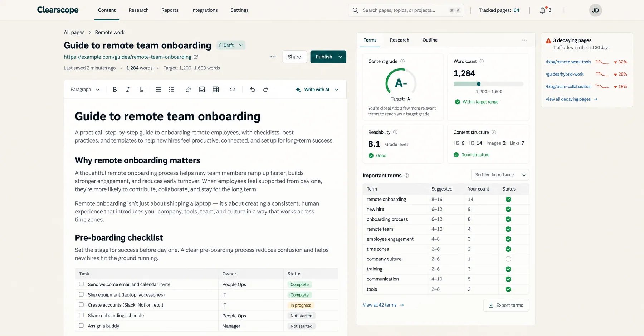Insert a code block

[233, 90]
